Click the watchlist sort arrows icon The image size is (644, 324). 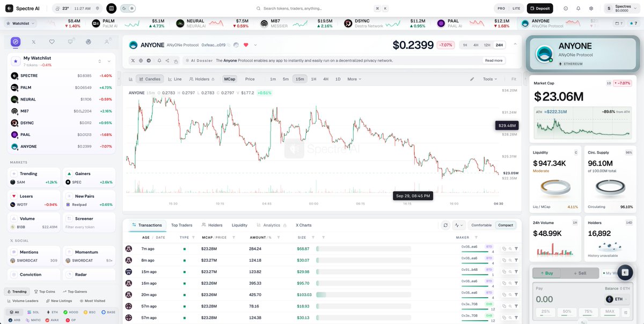tap(99, 61)
